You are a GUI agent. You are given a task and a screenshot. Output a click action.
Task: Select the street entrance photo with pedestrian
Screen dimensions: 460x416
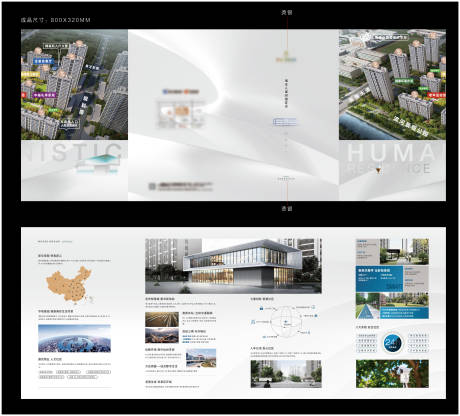click(x=286, y=374)
